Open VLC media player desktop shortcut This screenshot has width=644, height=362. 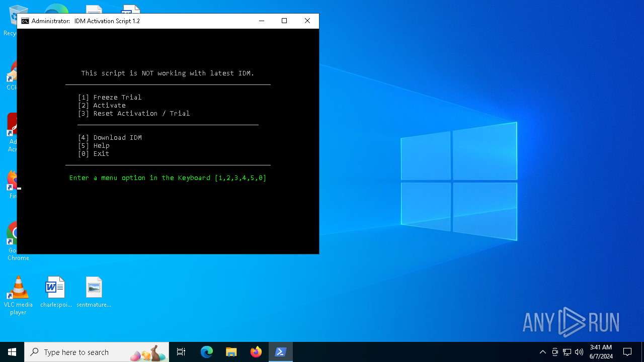coord(18,296)
